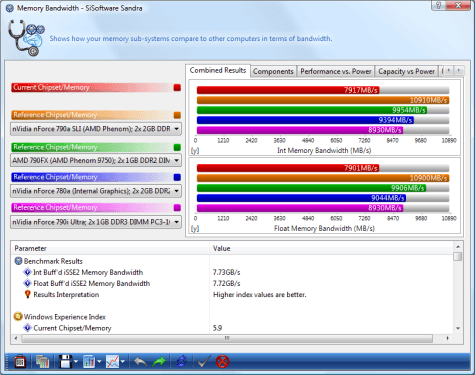Click the Results Interpretation pin icon
Image resolution: width=475 pixels, height=375 pixels.
28,294
